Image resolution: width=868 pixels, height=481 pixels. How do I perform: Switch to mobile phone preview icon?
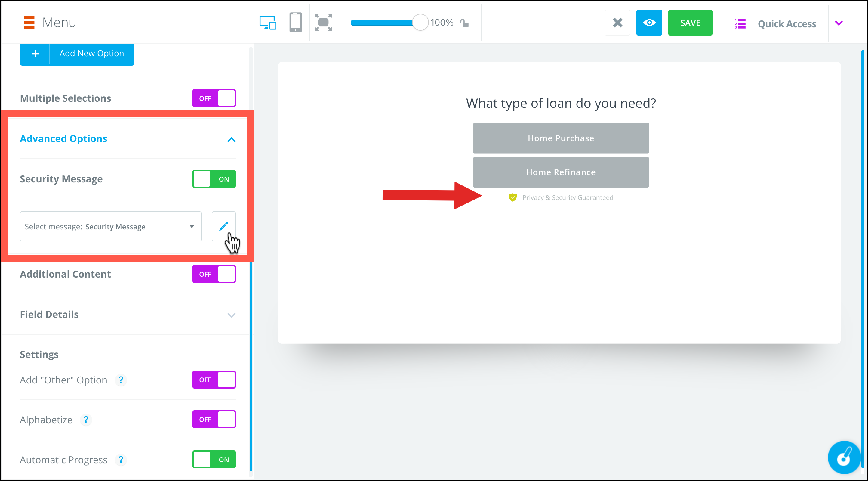coord(296,23)
